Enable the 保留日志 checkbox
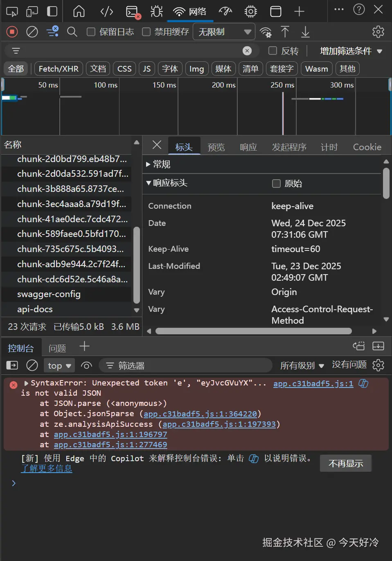The image size is (392, 561). point(91,32)
